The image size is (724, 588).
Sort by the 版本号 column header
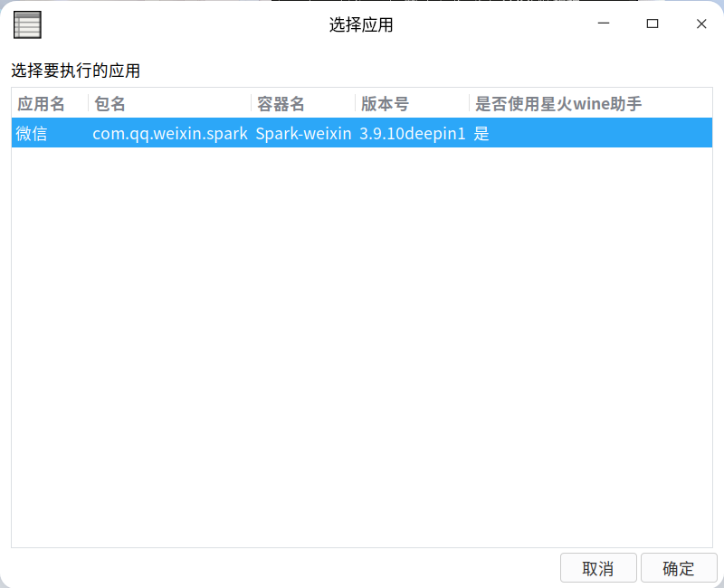pos(413,104)
